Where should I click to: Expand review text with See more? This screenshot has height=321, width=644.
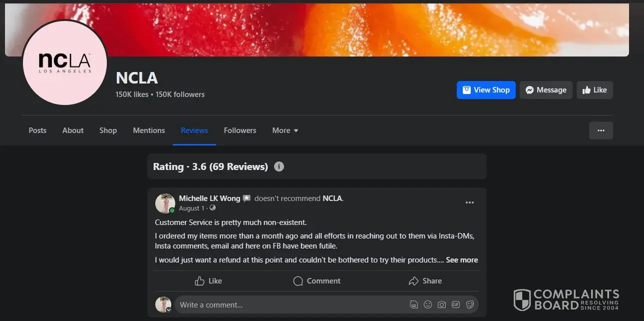462,260
